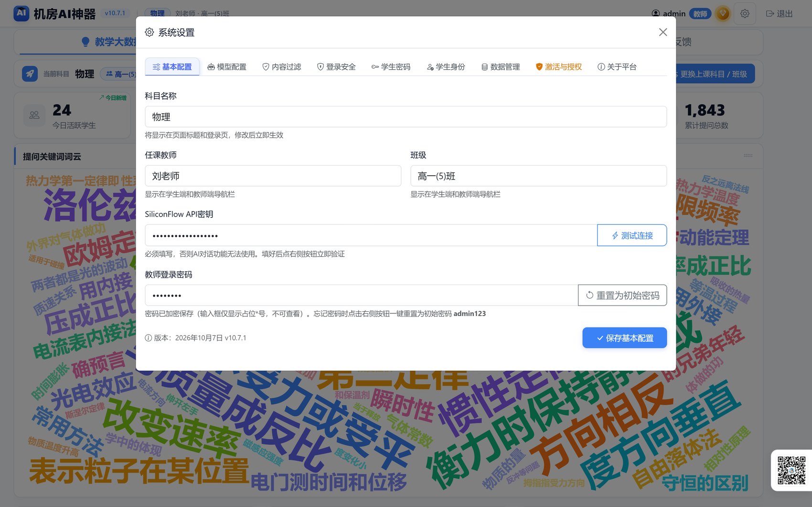Image resolution: width=812 pixels, height=507 pixels.
Task: Click the 基本配置 tab sliders icon
Action: pos(156,67)
